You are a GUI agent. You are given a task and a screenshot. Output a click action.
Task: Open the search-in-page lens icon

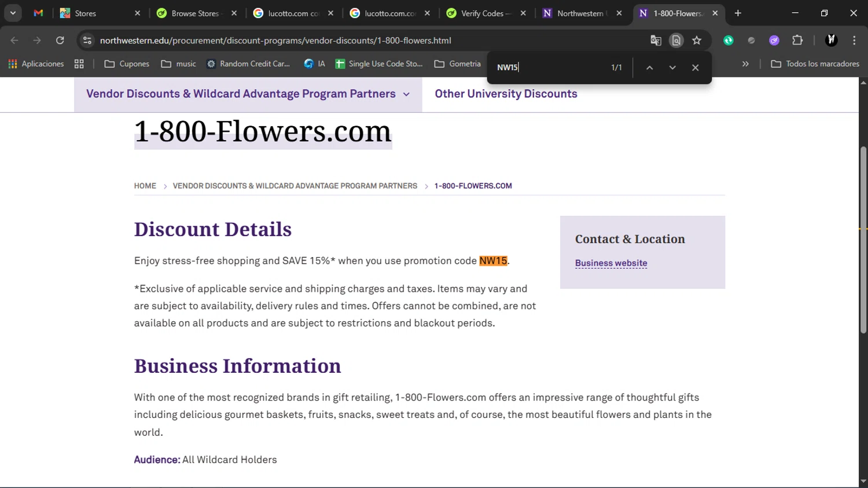coord(676,40)
